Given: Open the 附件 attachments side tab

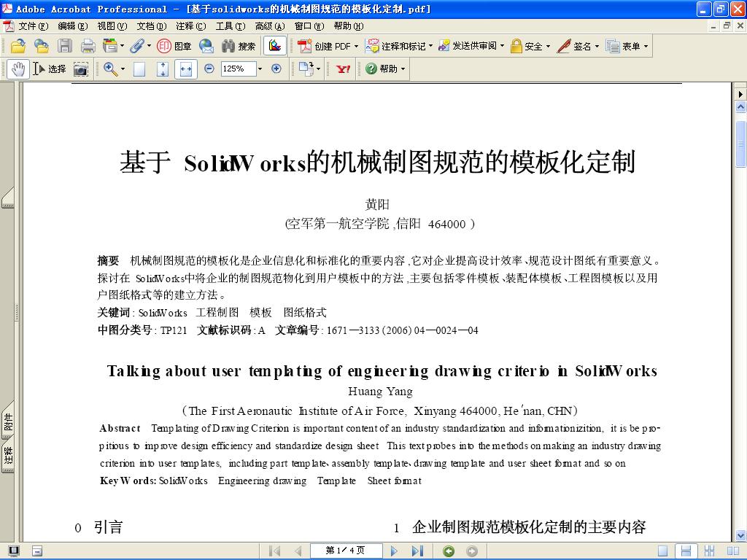Looking at the screenshot, I should (8, 421).
